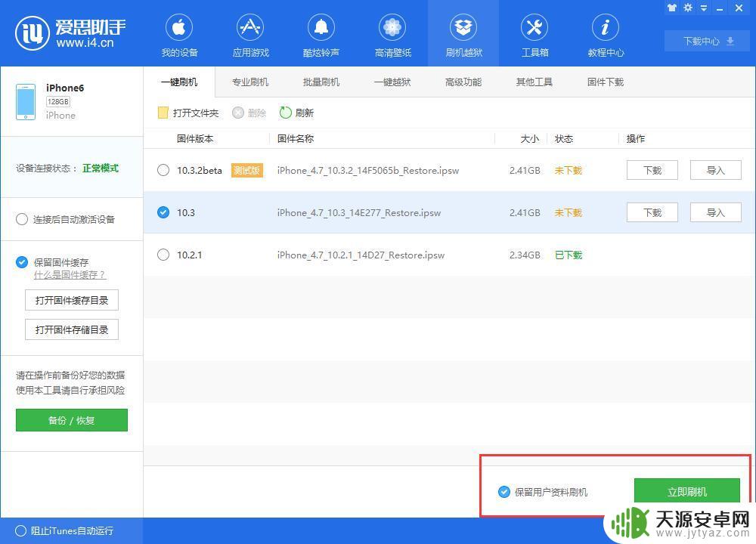Switch to 批量刷机 tab
756x544 pixels.
(321, 82)
